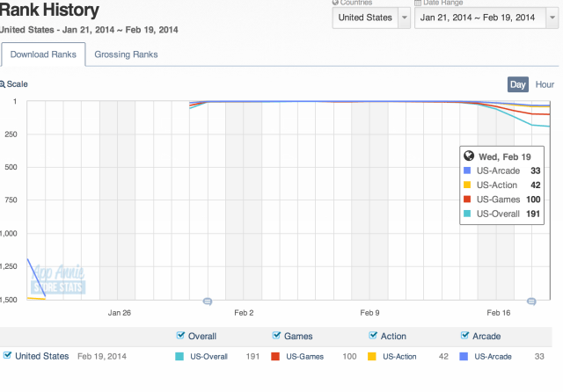This screenshot has width=563, height=392.
Task: Click the Wed, Feb 19 tooltip heading
Action: point(504,157)
